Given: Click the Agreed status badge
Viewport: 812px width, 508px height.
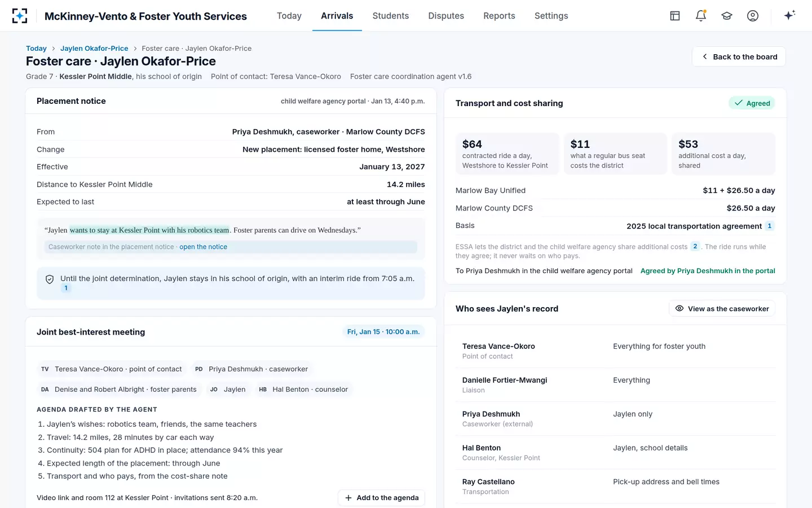Looking at the screenshot, I should pyautogui.click(x=752, y=103).
